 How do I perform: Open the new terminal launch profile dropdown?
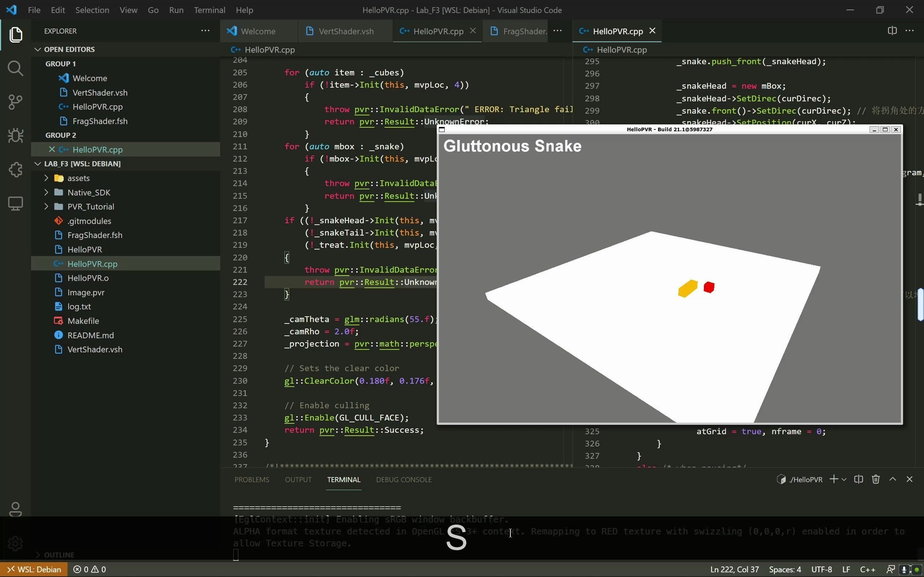(x=844, y=479)
